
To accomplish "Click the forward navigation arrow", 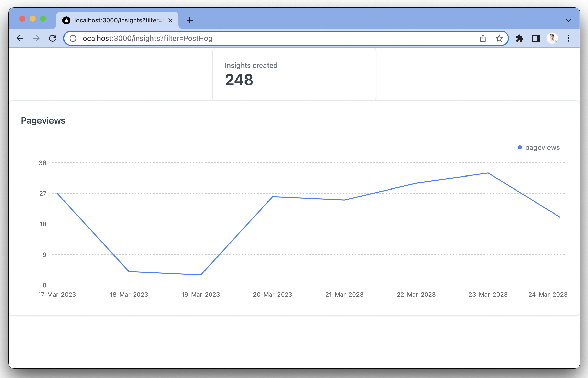I will (x=36, y=38).
